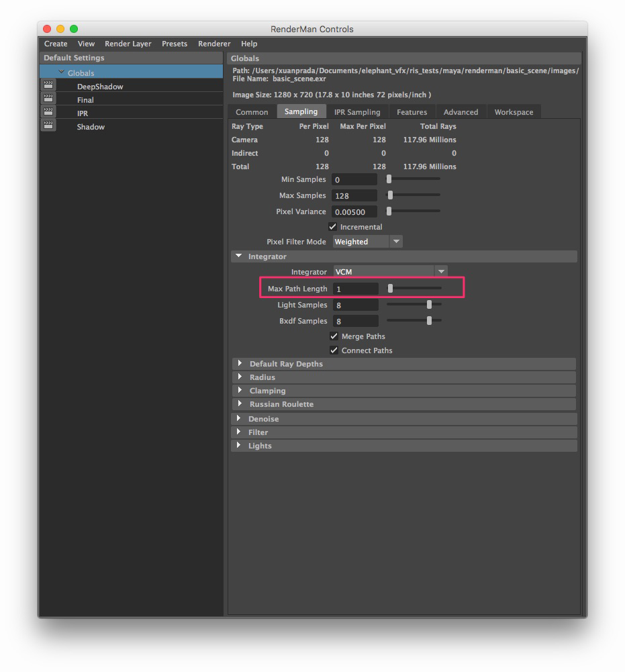Open the Advanced tab
Viewport: 625px width, 672px height.
click(461, 112)
